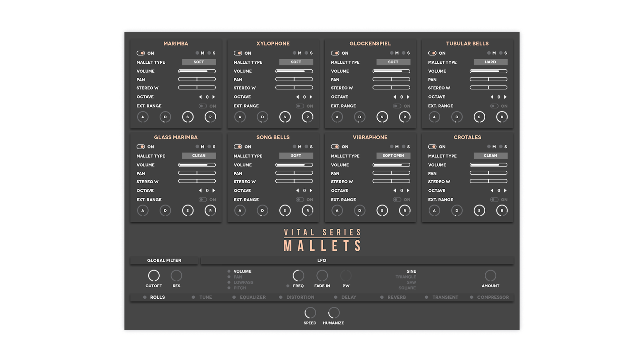Adjust the Marimba volume slider
The image size is (644, 362).
point(197,71)
